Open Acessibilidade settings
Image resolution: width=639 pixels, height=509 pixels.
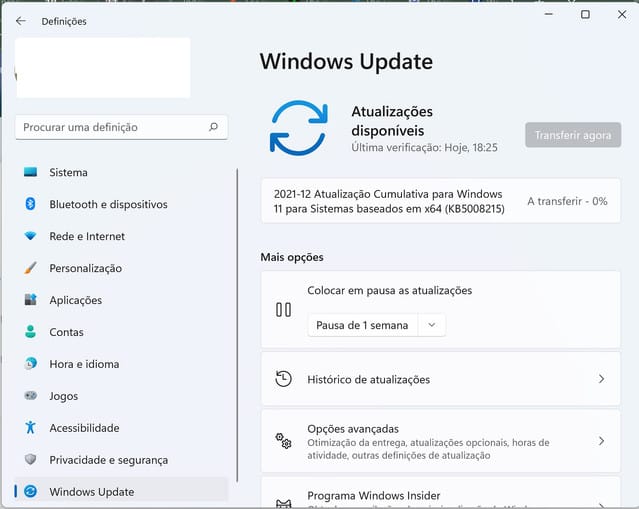[x=121, y=428]
